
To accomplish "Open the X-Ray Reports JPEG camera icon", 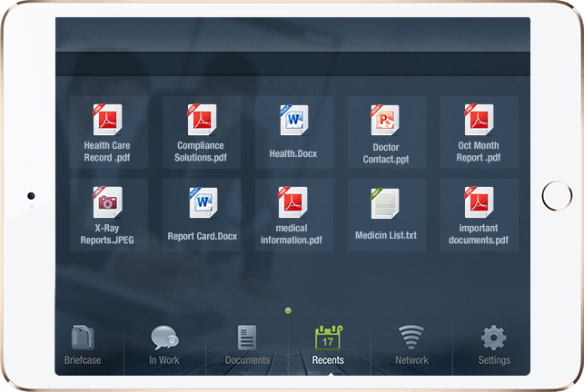I will click(x=107, y=201).
